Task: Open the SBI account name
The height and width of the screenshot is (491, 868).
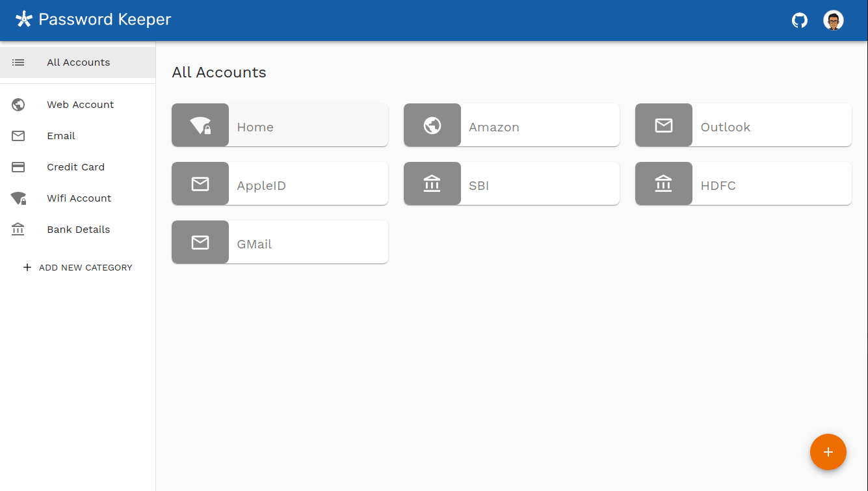Action: coord(479,186)
